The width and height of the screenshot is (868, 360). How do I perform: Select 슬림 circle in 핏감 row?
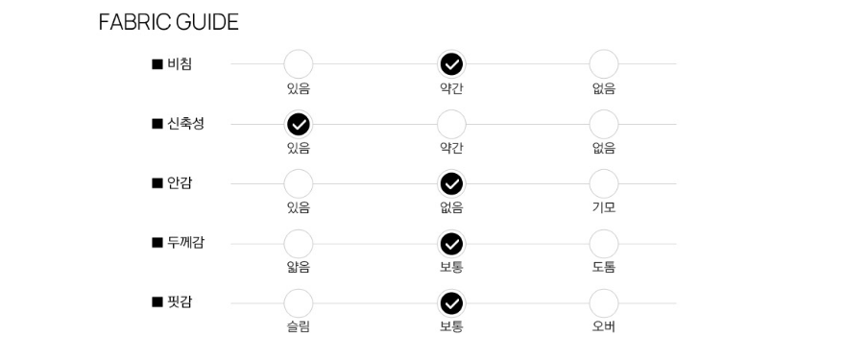click(299, 303)
